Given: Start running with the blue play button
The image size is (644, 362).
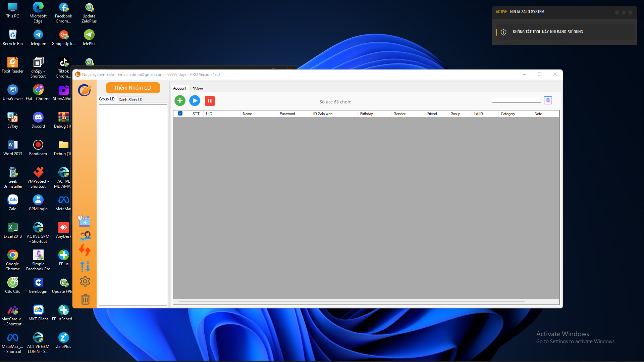Looking at the screenshot, I should point(195,100).
